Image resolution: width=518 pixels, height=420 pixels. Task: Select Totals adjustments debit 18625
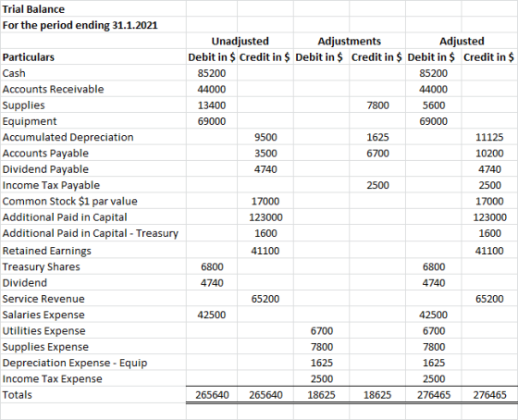pos(322,395)
